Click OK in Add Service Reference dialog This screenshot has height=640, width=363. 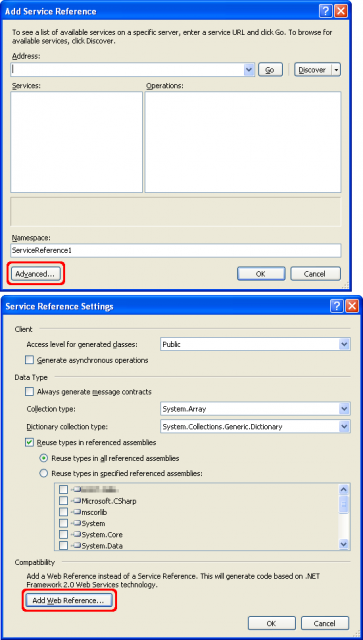[x=261, y=274]
